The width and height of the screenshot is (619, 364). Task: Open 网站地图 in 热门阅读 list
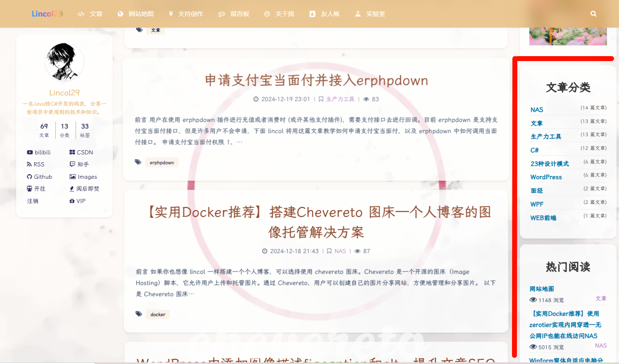[542, 289]
